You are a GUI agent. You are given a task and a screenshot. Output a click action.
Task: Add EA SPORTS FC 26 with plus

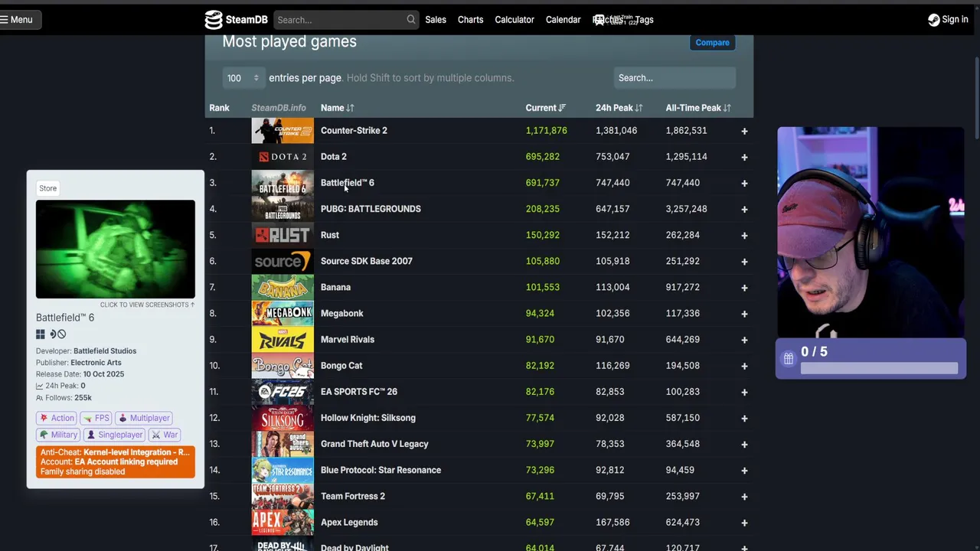point(744,392)
